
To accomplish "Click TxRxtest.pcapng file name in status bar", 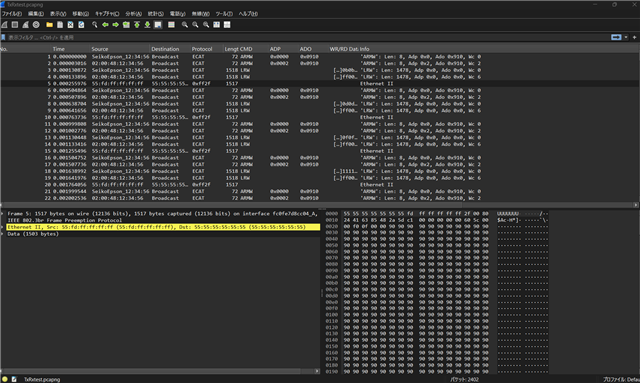I will 42,380.
